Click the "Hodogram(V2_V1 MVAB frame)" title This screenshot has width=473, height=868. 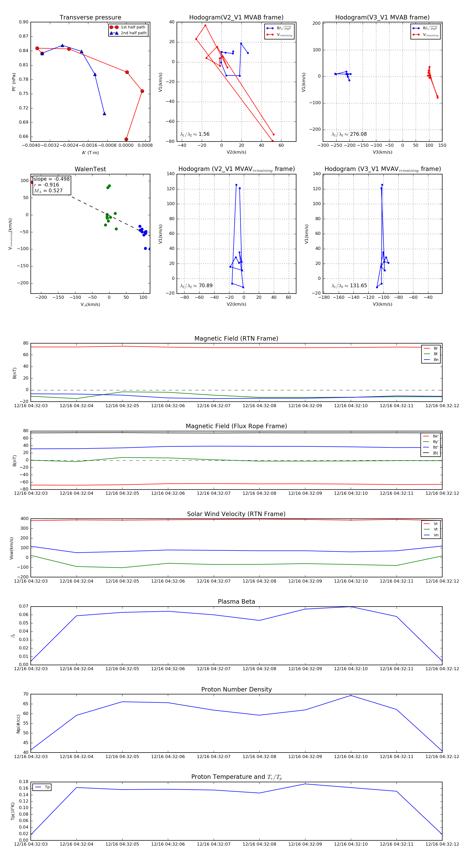click(x=236, y=18)
